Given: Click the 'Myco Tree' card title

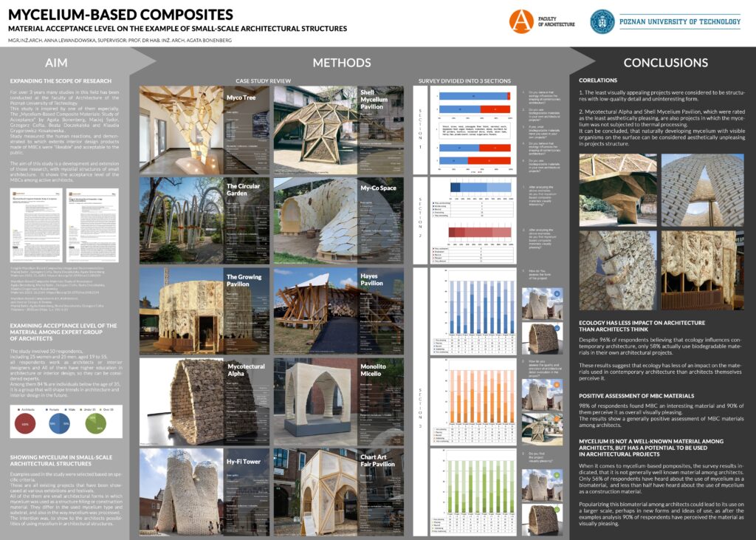Looking at the screenshot, I should pyautogui.click(x=241, y=98).
